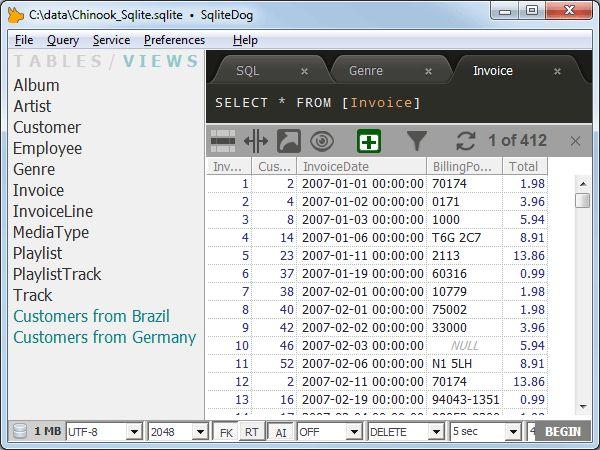Add a new row with green plus icon
600x450 pixels.
click(x=368, y=141)
